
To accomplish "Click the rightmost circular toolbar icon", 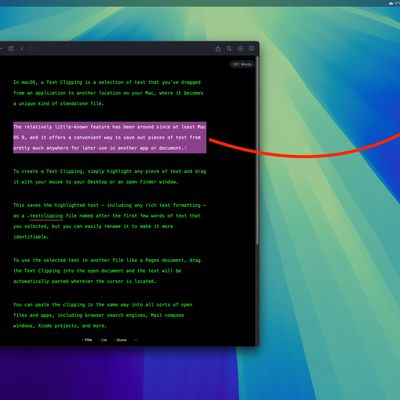I will coord(252,49).
